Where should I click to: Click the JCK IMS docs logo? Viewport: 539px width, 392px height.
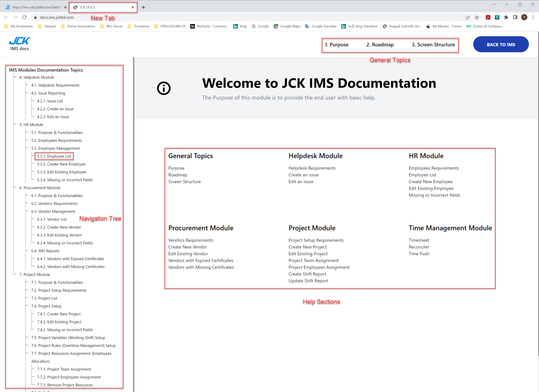point(20,44)
